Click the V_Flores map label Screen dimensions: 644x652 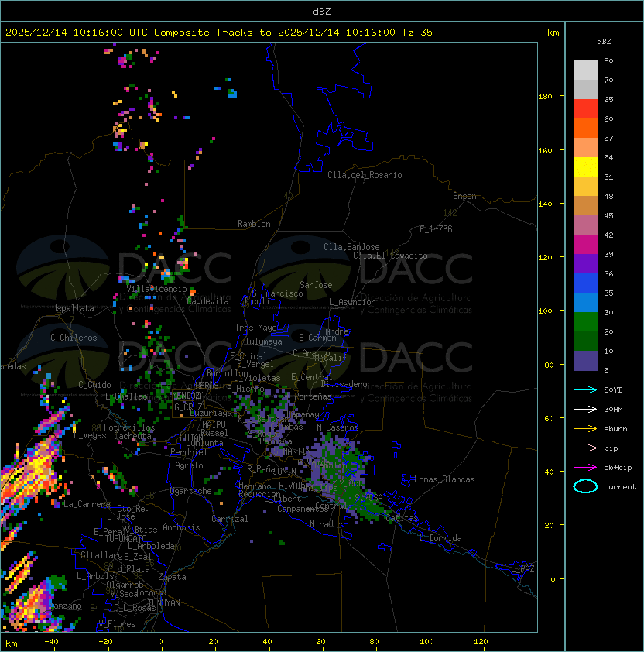117,625
